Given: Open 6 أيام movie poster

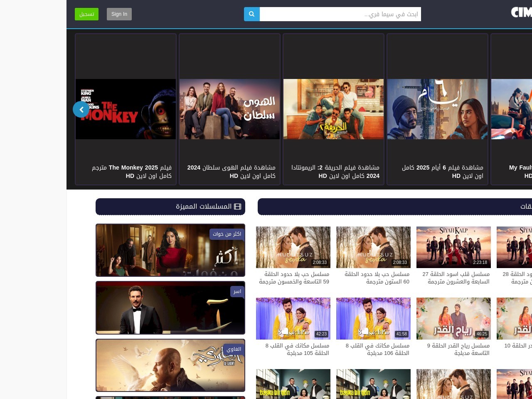Looking at the screenshot, I should pos(438,109).
